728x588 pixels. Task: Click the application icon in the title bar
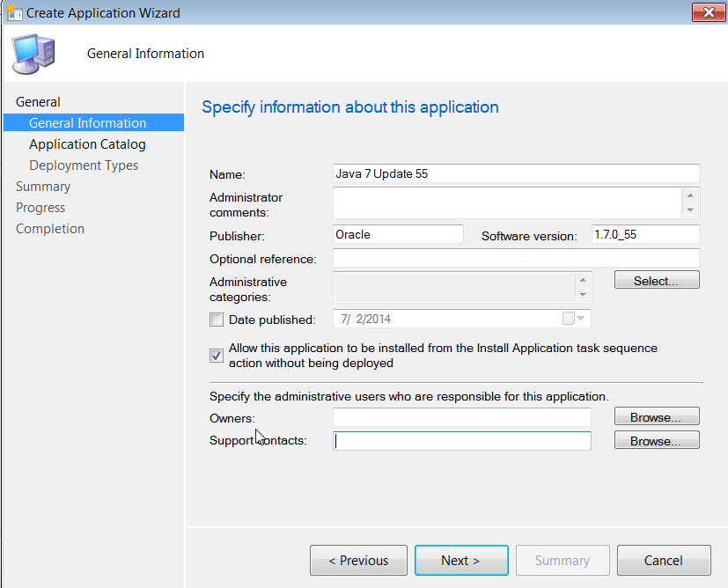(13, 12)
